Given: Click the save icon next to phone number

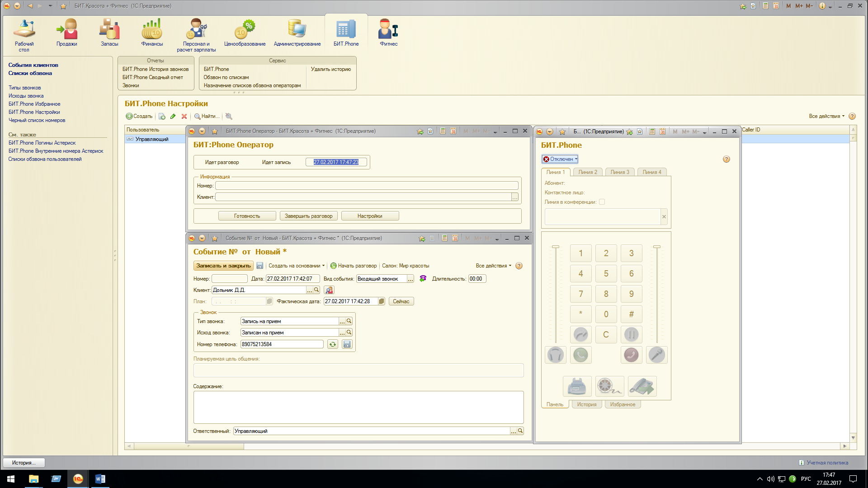Looking at the screenshot, I should pyautogui.click(x=347, y=344).
